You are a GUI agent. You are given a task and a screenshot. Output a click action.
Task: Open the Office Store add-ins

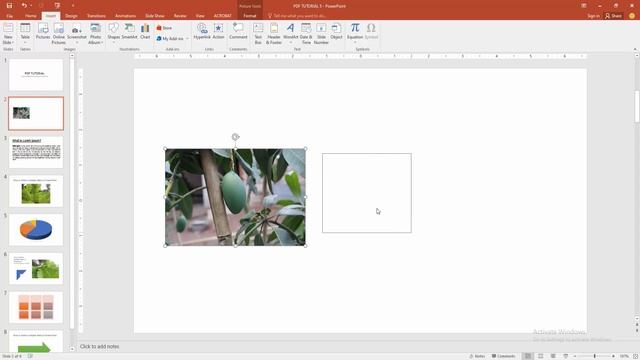tap(164, 28)
